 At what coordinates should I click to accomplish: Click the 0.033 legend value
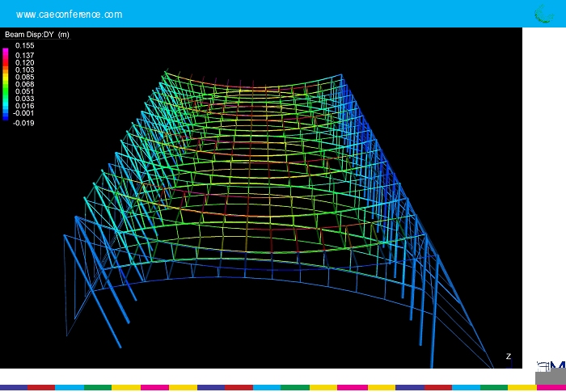point(24,99)
